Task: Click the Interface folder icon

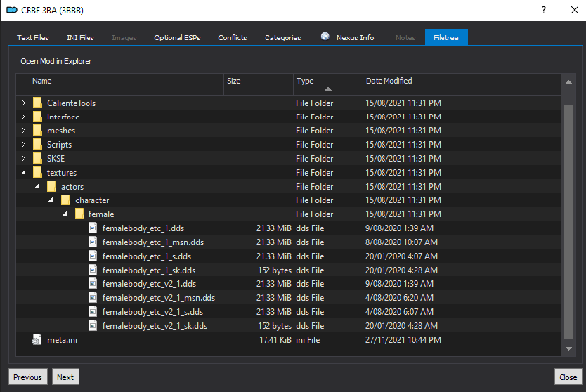Action: [37, 117]
